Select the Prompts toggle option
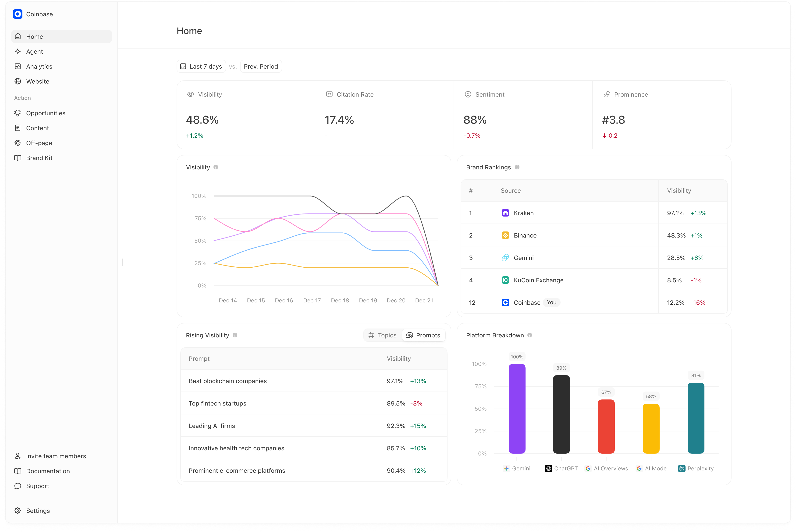 point(423,335)
